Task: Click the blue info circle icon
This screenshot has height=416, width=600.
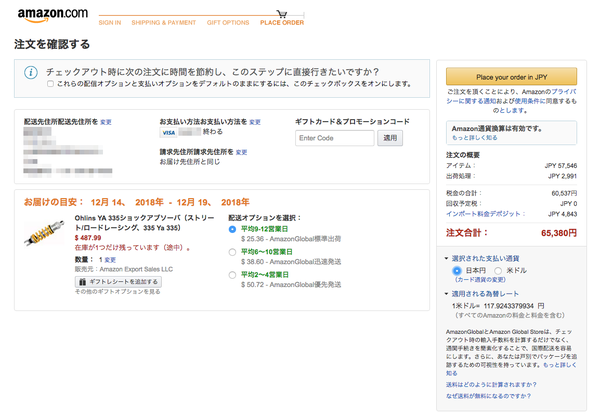Action: 31,72
